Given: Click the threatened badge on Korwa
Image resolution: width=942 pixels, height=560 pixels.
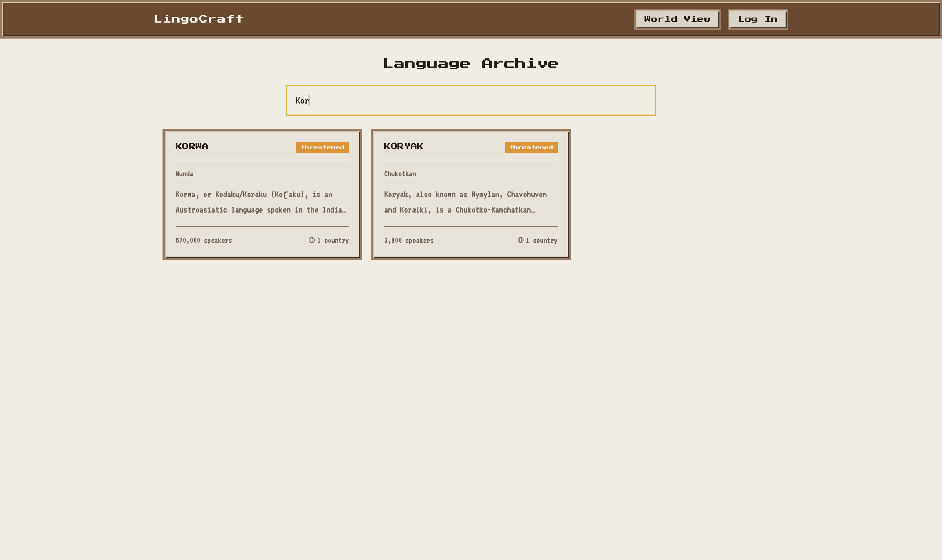Looking at the screenshot, I should tap(322, 148).
